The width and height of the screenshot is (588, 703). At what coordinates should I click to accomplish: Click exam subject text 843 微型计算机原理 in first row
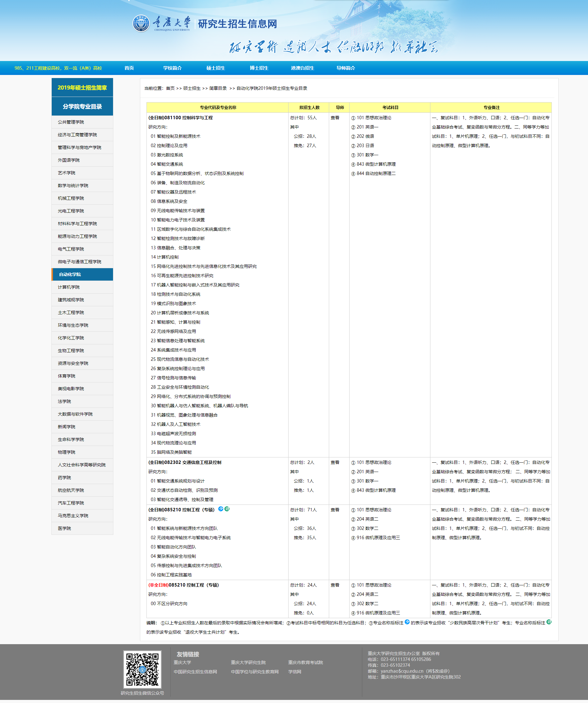click(376, 164)
